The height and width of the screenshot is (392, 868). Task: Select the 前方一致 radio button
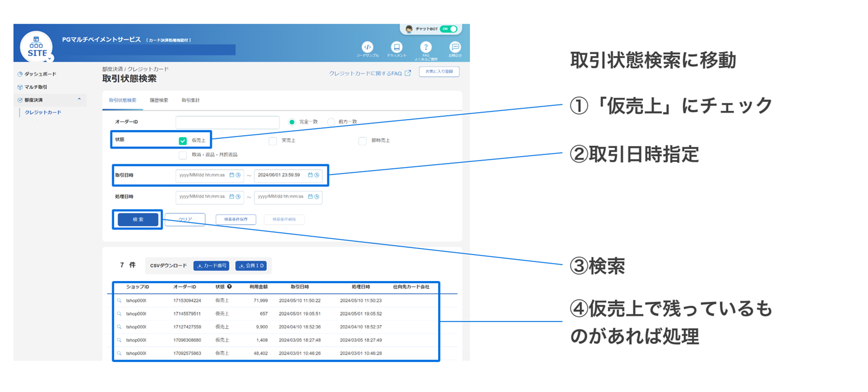click(x=331, y=122)
